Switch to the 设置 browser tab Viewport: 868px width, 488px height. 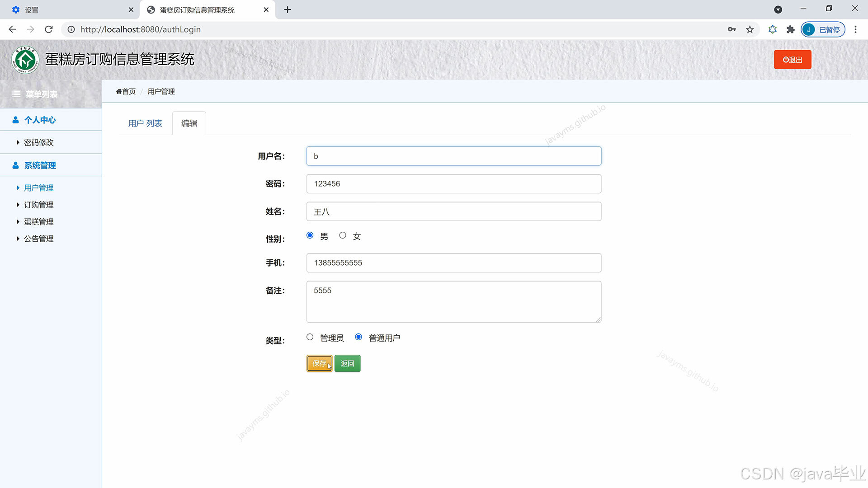70,9
